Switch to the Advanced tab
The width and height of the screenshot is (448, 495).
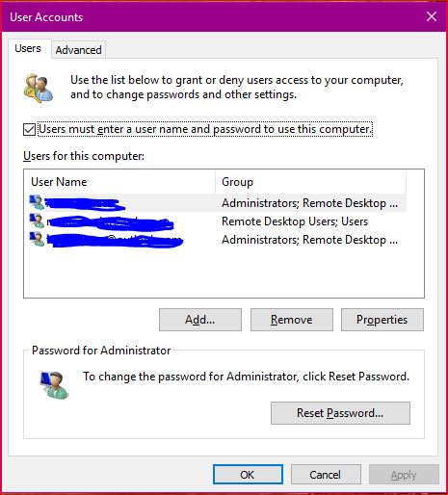click(78, 50)
